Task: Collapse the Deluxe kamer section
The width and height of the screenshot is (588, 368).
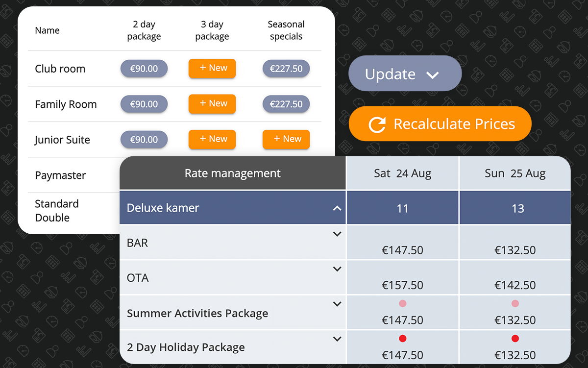Action: [337, 208]
